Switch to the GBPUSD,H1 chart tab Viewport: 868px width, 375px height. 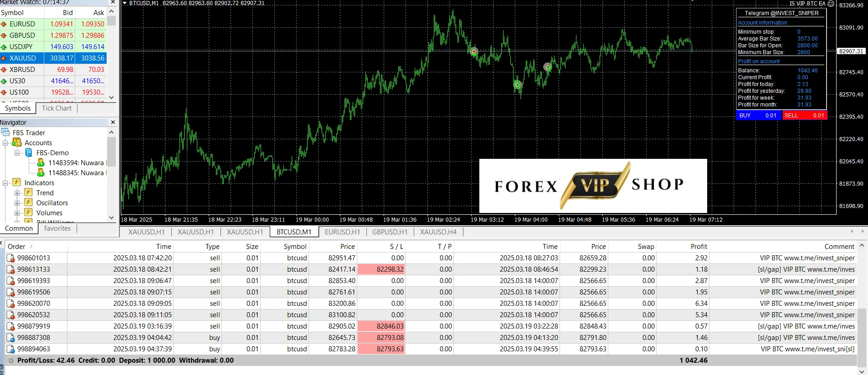(390, 232)
